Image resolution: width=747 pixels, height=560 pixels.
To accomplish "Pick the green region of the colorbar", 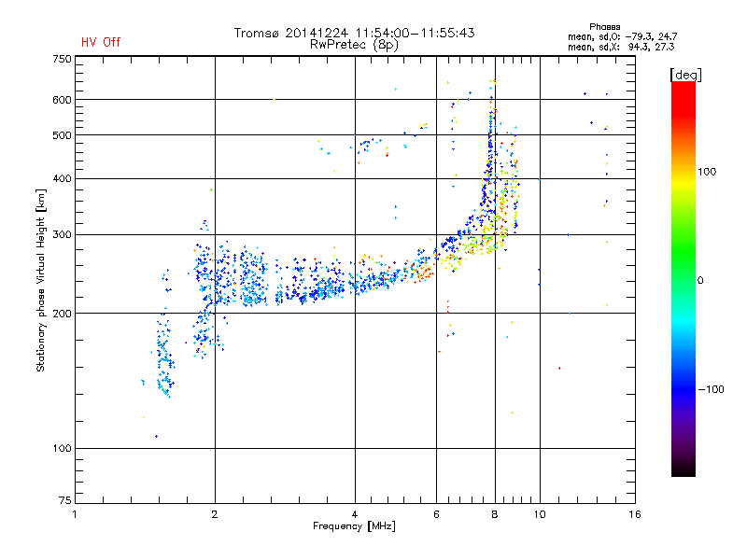I will 683,271.
